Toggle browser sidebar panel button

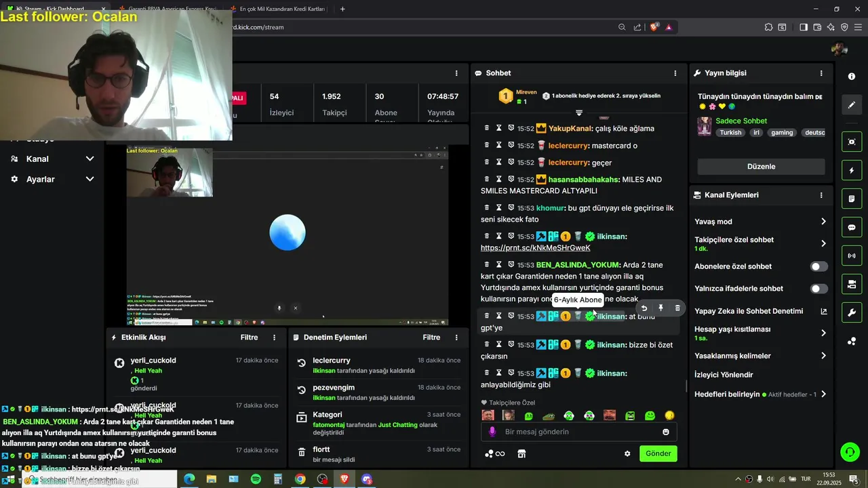tap(804, 27)
